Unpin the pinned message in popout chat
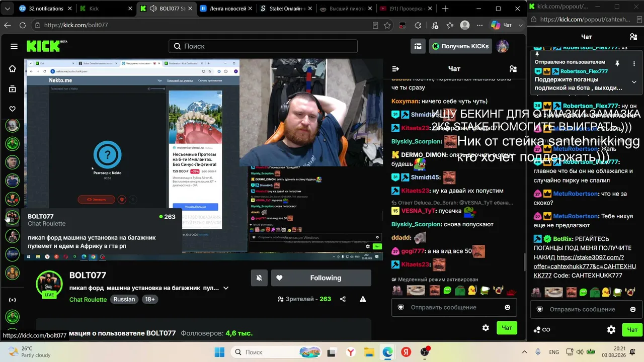The image size is (644, 362). coord(617,63)
